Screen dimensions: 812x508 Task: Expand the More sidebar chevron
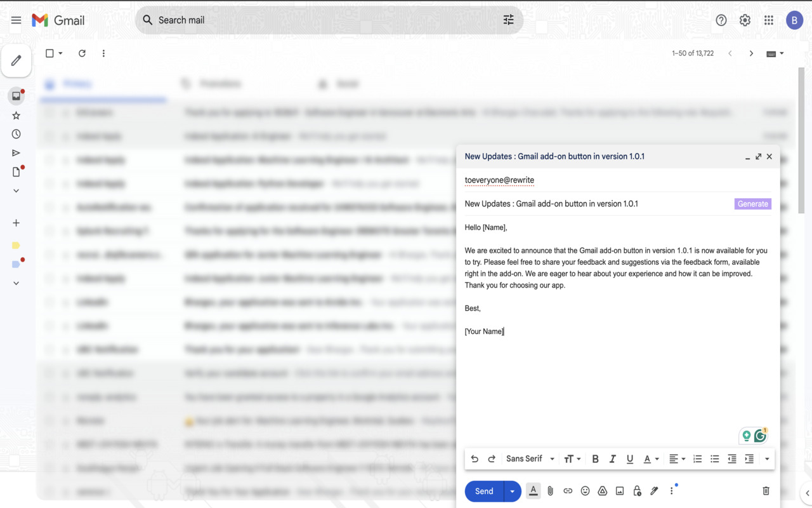16,190
